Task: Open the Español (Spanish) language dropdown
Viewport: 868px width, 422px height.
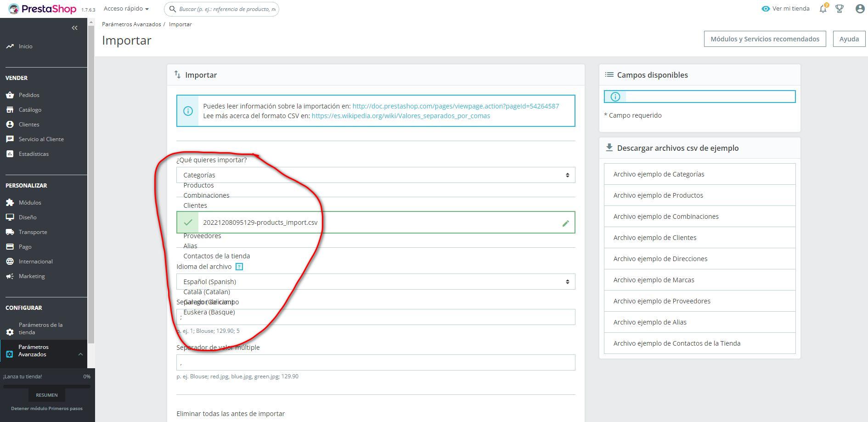Action: click(376, 282)
